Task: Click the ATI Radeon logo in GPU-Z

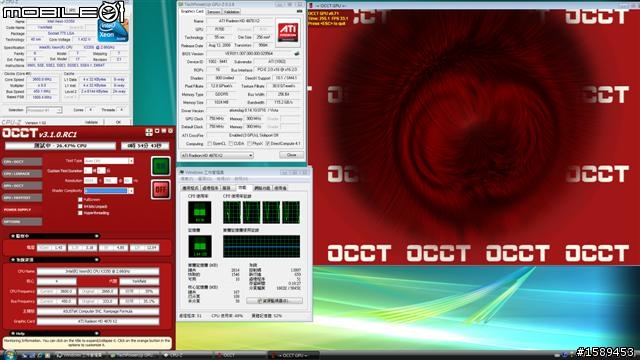Action: tap(288, 32)
